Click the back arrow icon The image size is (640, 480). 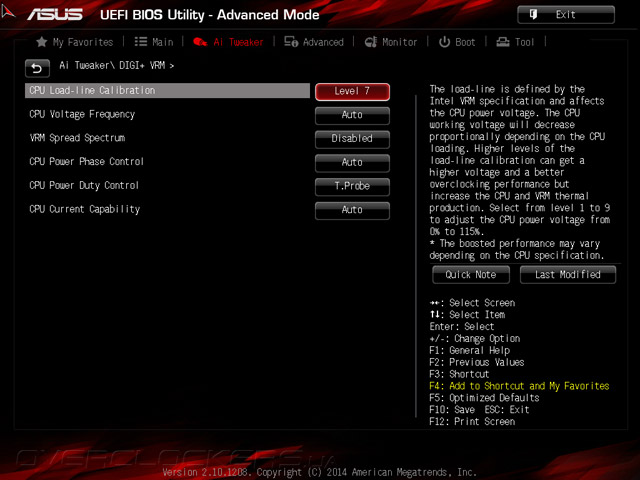37,68
